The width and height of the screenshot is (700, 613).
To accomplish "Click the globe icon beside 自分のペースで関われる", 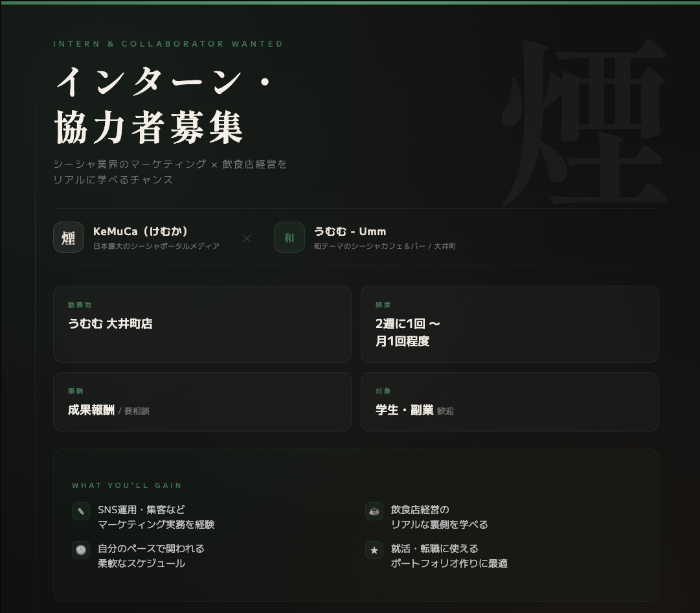I will click(x=80, y=550).
